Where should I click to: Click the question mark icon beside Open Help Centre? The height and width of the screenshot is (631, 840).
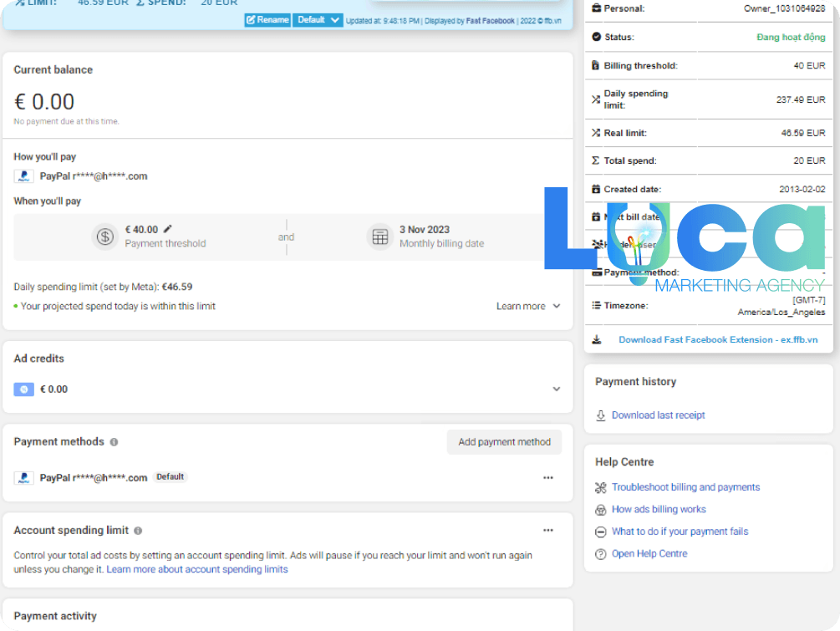click(600, 553)
